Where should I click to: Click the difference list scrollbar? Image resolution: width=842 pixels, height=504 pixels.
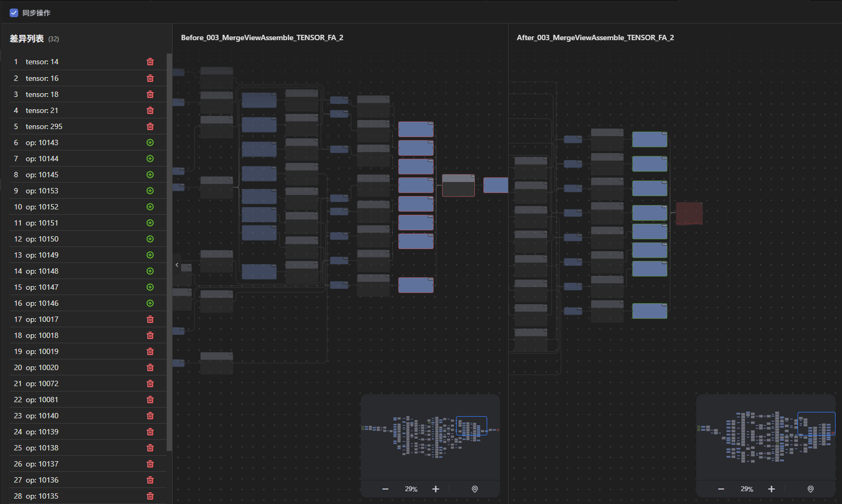point(169,252)
